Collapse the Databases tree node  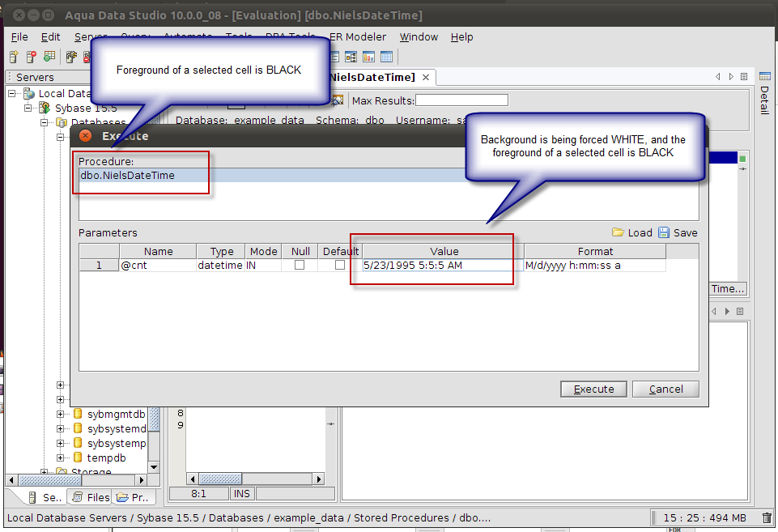pyautogui.click(x=44, y=122)
